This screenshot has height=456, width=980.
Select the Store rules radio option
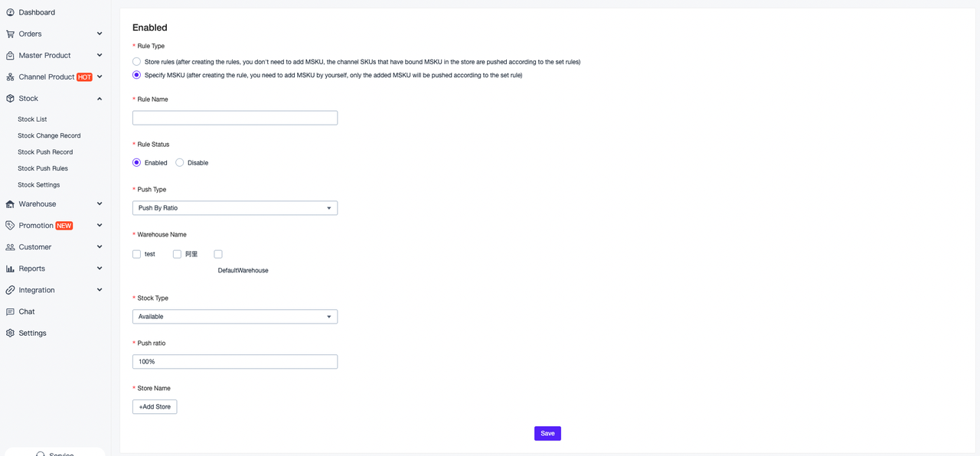[136, 61]
